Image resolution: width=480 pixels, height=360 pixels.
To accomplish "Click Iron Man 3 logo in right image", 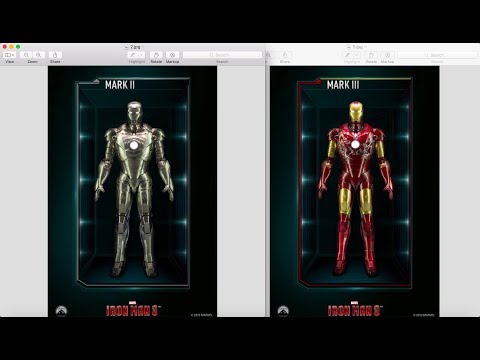I will pos(355,310).
